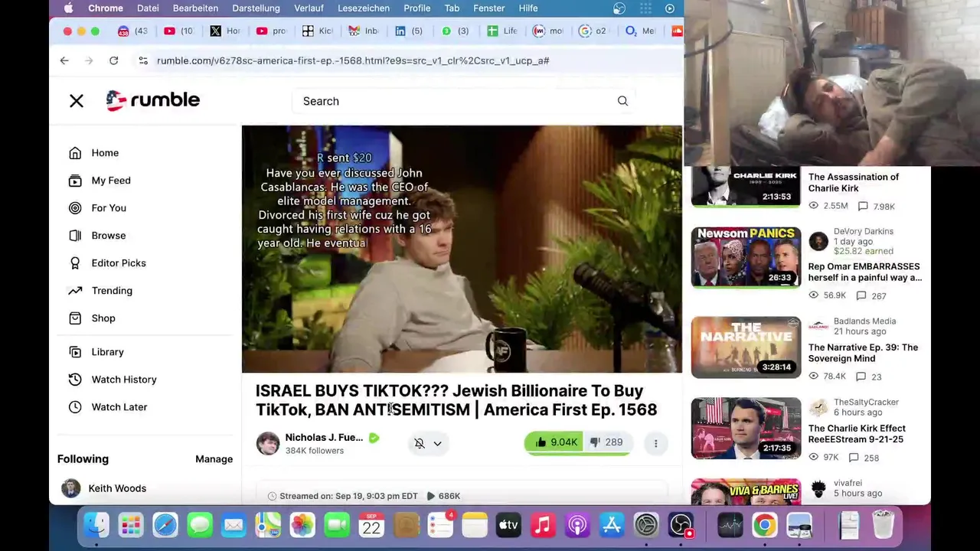
Task: Click the search magnifier icon
Action: coord(622,101)
